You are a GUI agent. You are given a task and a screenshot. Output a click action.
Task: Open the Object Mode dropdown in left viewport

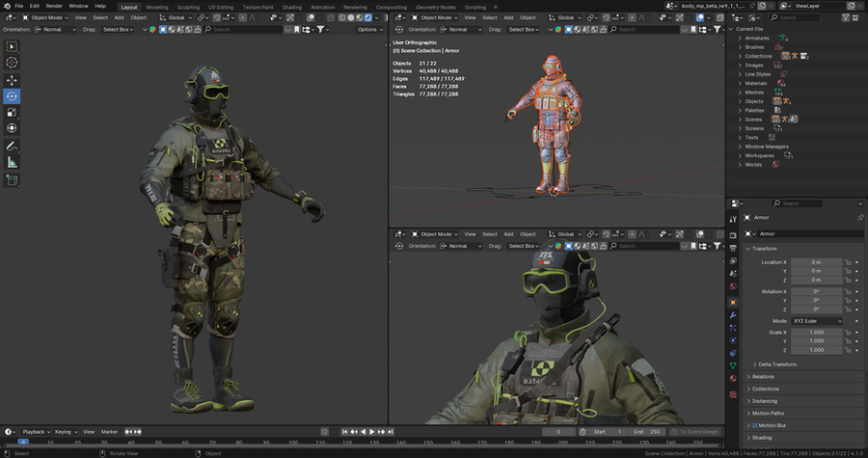tap(45, 17)
